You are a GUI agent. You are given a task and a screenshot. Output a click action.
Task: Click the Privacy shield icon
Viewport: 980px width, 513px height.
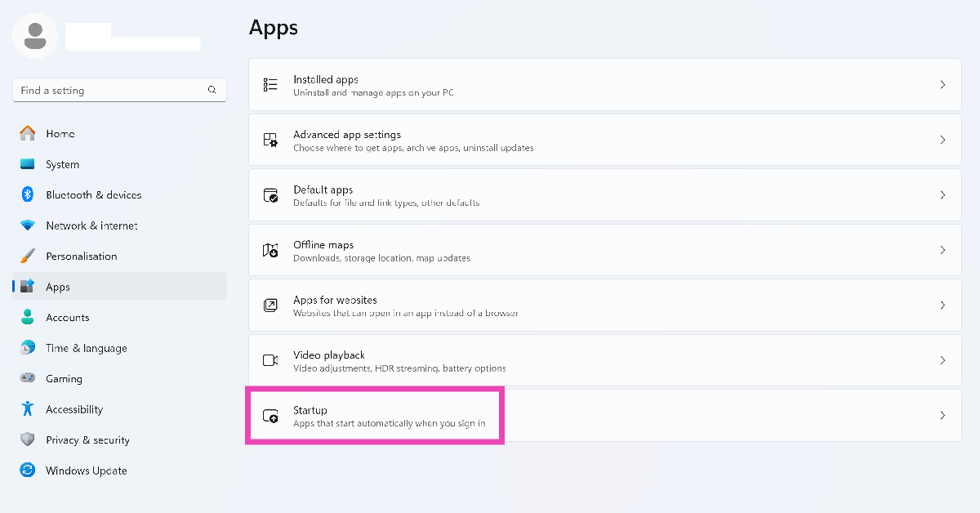point(28,439)
